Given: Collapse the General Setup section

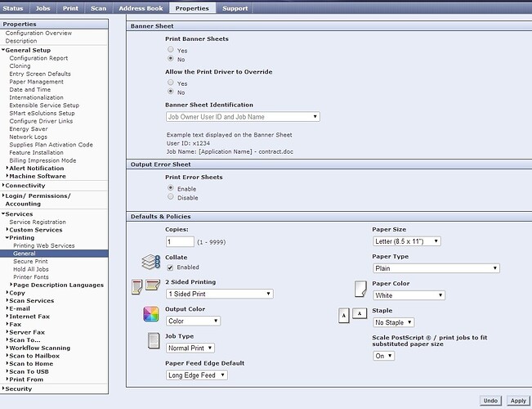Looking at the screenshot, I should click(x=3, y=50).
